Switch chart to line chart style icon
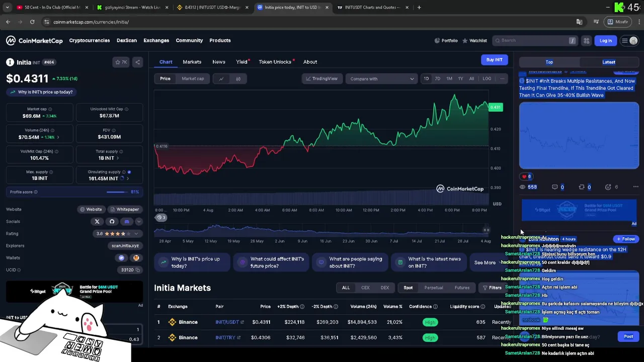The image size is (644, 362). (221, 78)
